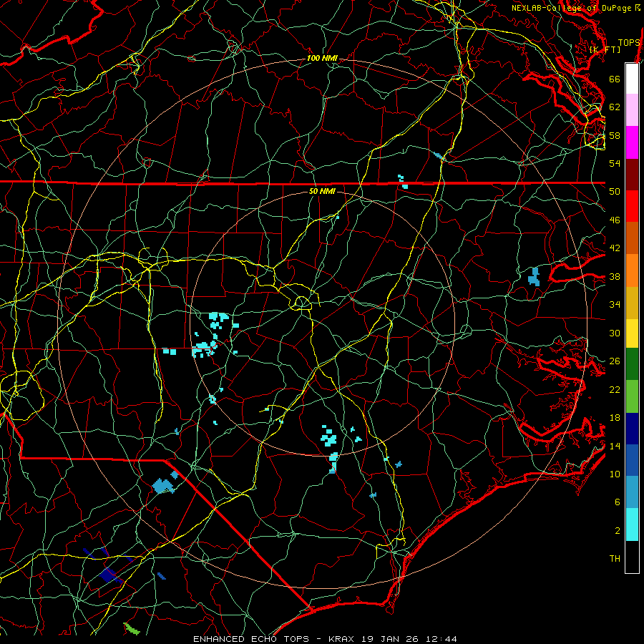Click the black TH swatch in the legend
The width and height of the screenshot is (644, 644).
tap(632, 557)
